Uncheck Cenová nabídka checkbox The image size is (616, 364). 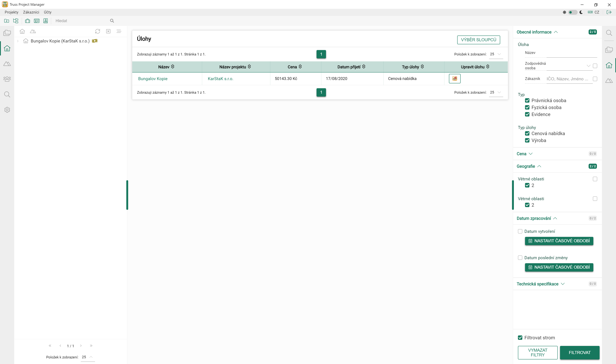coord(527,133)
